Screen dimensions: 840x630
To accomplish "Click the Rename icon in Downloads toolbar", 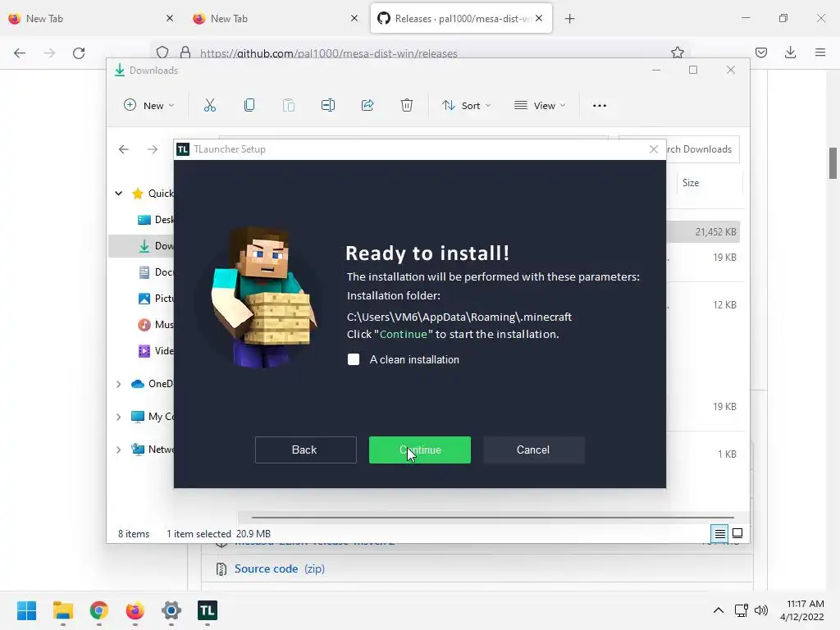I will 328,106.
